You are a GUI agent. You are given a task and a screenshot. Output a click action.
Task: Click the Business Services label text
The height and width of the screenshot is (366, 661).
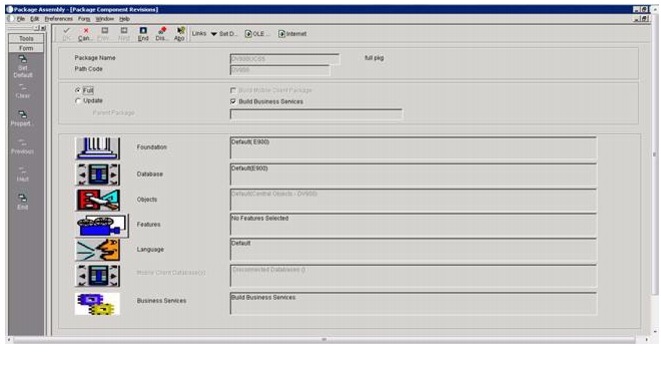pos(161,301)
